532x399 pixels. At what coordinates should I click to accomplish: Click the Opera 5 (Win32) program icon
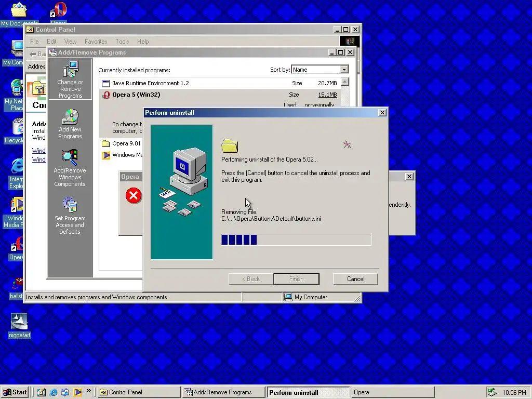(106, 95)
